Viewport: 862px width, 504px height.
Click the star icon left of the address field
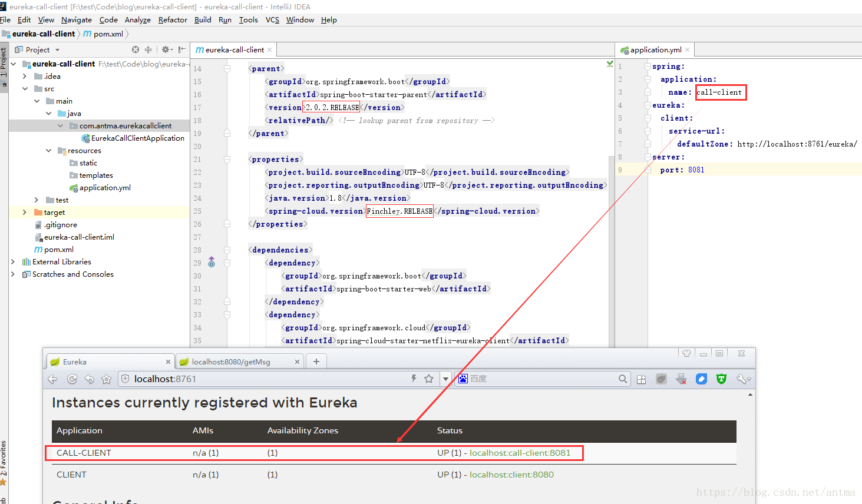pyautogui.click(x=106, y=379)
